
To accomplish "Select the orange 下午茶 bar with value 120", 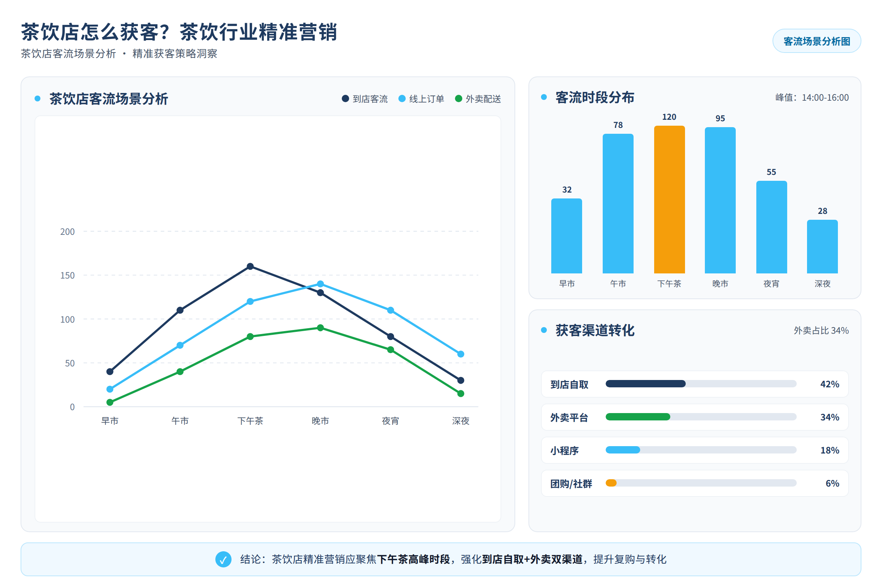I will pyautogui.click(x=669, y=200).
